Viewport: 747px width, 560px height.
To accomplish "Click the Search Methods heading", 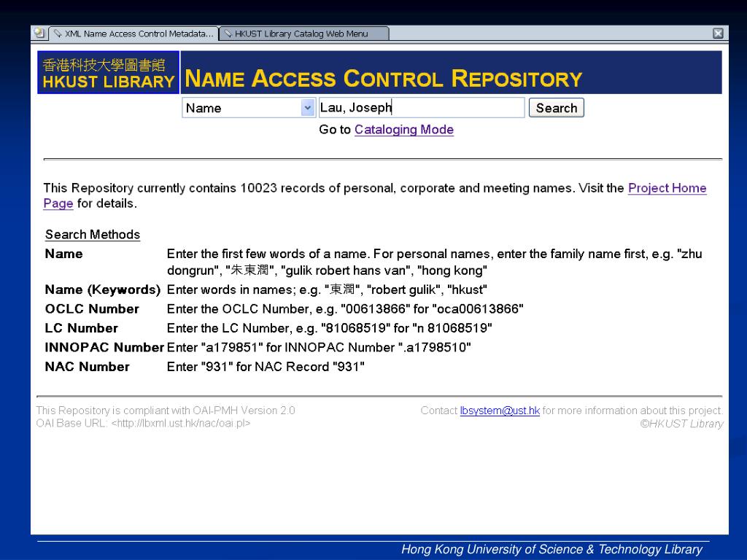I will click(93, 234).
